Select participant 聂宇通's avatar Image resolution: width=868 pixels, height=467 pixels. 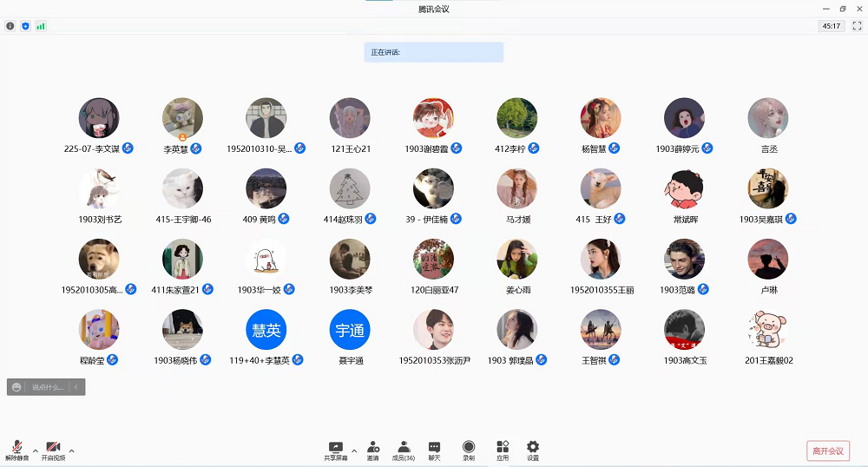pos(351,330)
